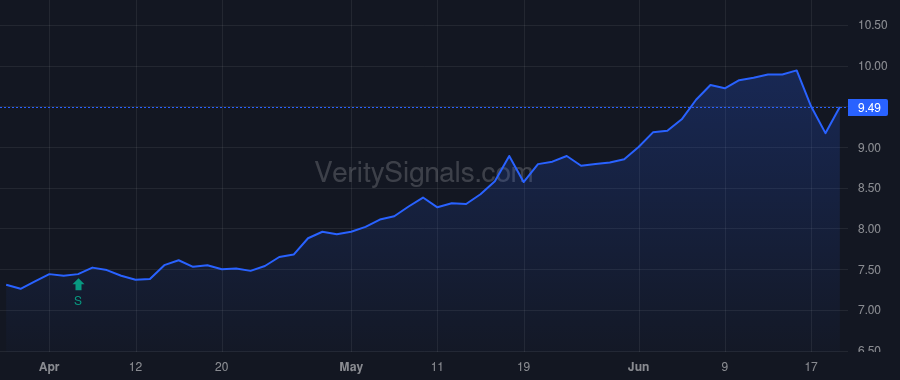Click the 20 date label on time axis
Screen dimensions: 900x380
[x=222, y=367]
